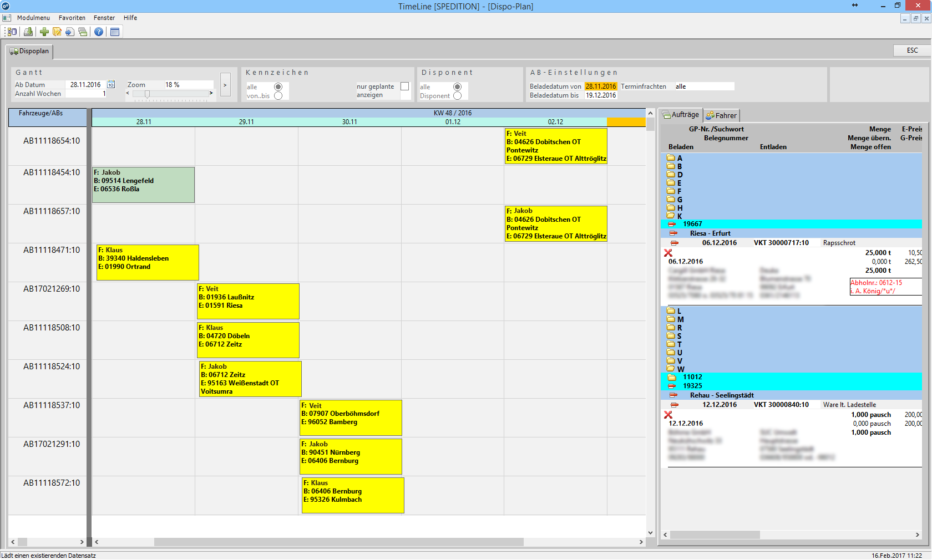
Task: Select Disponent 'alle' radio button
Action: [458, 87]
